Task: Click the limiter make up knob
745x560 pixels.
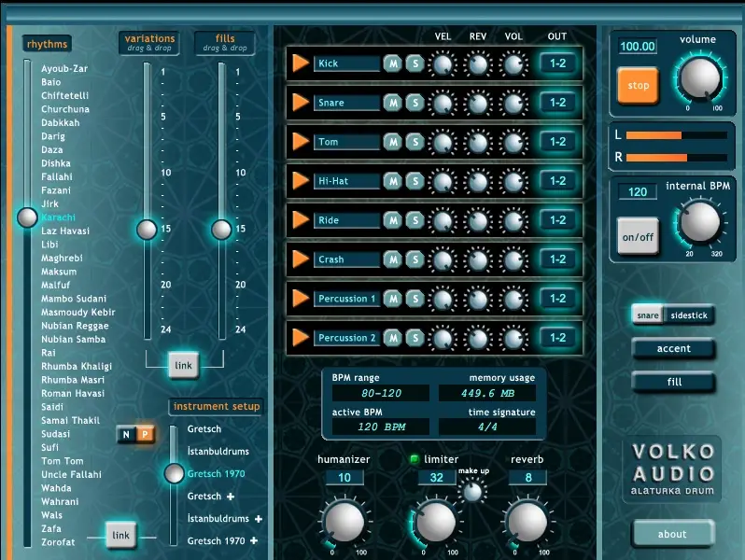Action: (x=472, y=492)
